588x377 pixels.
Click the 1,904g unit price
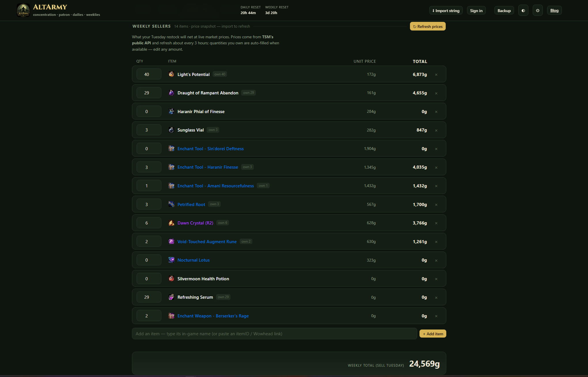(370, 149)
